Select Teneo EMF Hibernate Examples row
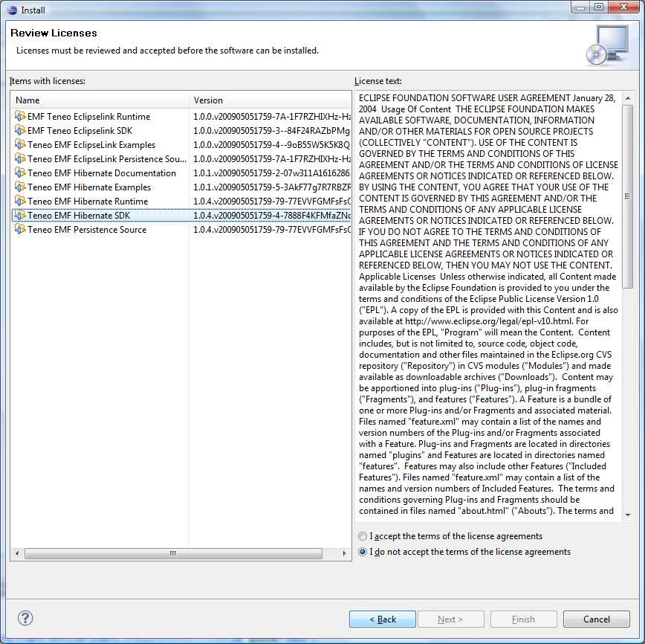Screen dimensions: 645x644 click(x=181, y=187)
